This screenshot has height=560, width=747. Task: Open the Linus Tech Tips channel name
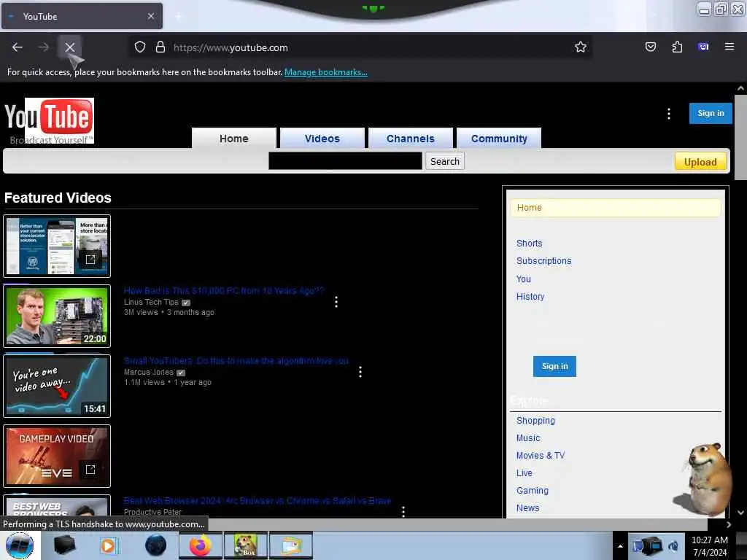(151, 302)
